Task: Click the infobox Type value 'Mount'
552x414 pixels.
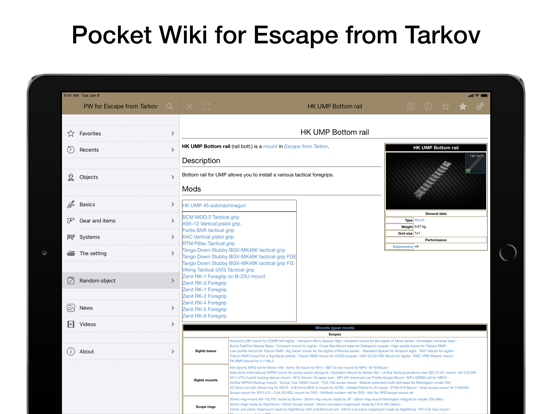Action: click(x=420, y=220)
